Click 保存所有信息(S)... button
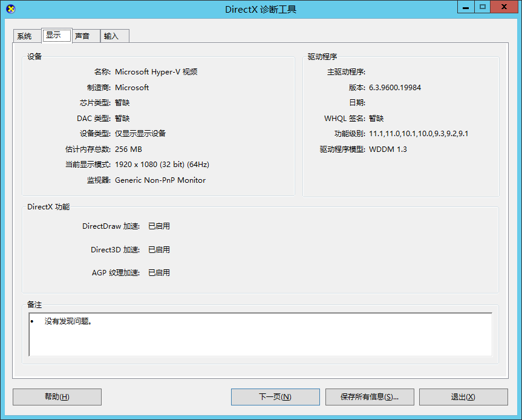 pos(370,396)
